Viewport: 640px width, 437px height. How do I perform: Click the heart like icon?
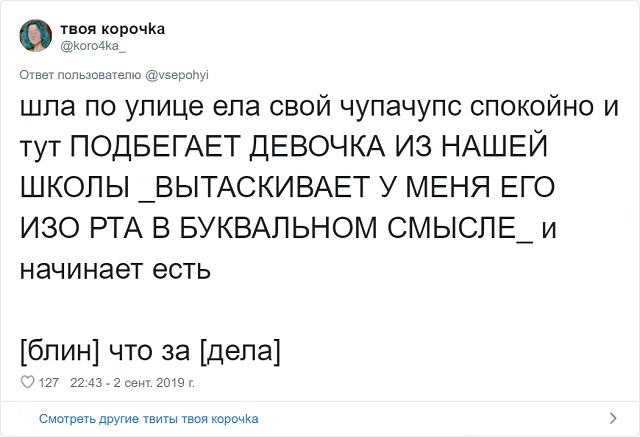(25, 383)
